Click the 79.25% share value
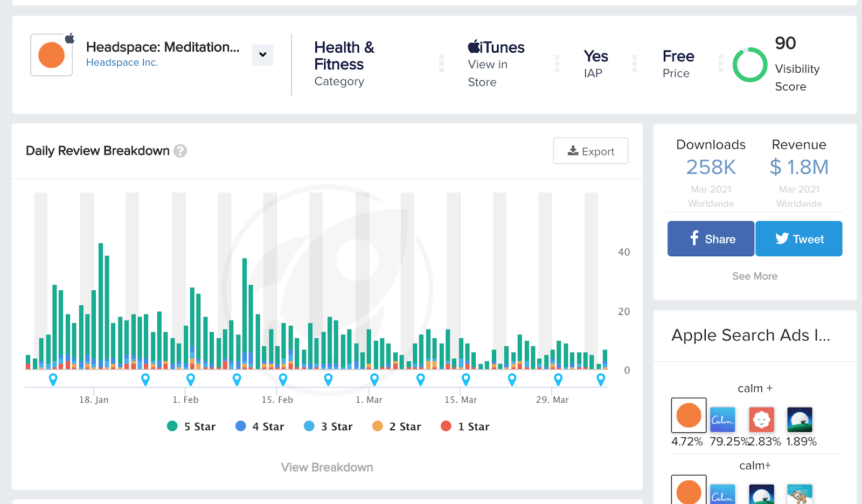The height and width of the screenshot is (504, 862). (x=729, y=442)
